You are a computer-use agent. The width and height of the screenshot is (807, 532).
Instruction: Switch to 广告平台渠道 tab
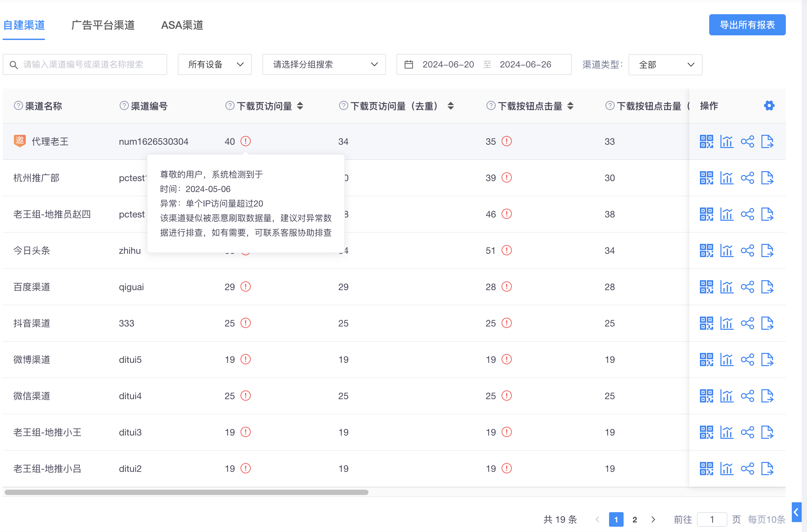point(103,25)
